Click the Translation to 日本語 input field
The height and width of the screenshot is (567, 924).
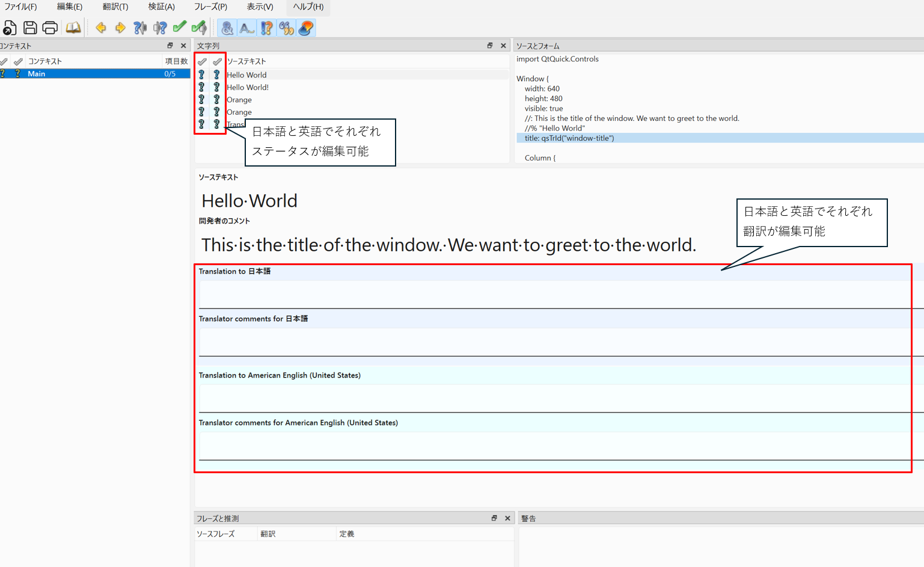coord(553,295)
